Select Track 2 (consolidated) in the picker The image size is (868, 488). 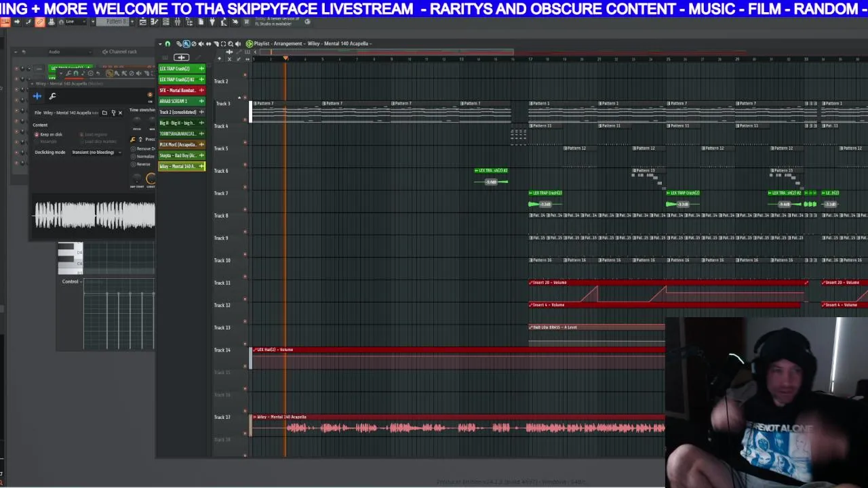point(182,112)
